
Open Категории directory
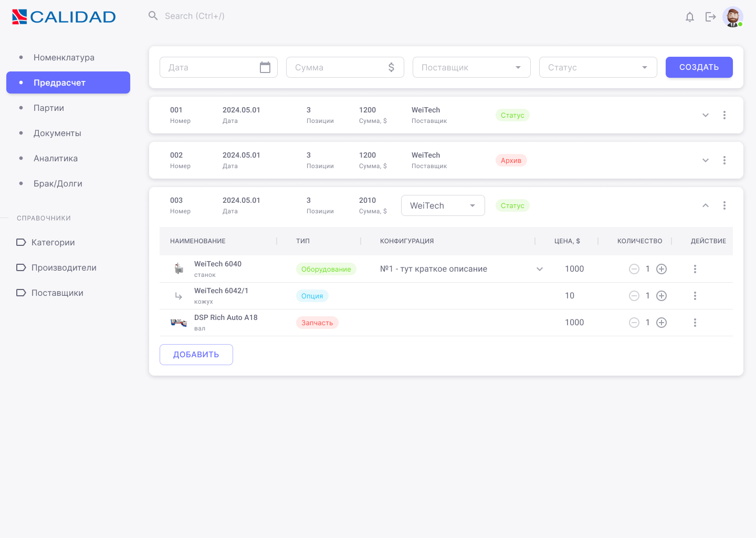tap(53, 242)
